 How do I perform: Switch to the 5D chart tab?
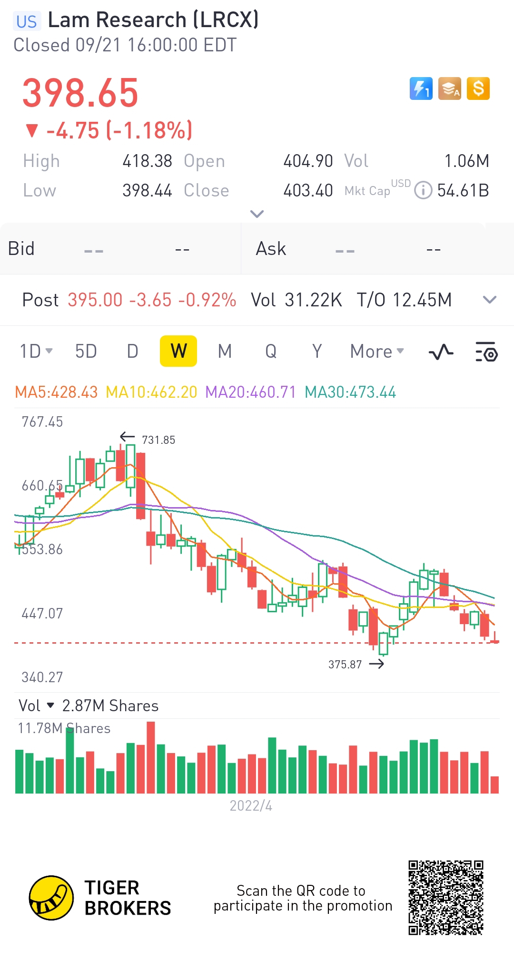click(86, 352)
